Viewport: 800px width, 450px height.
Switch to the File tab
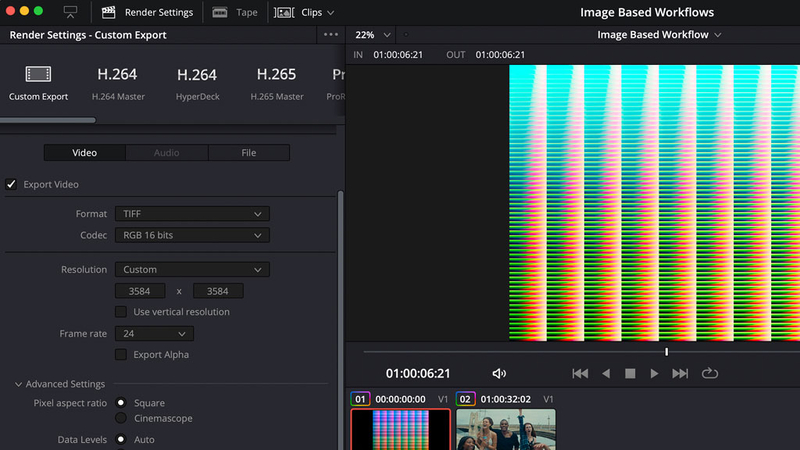click(x=249, y=153)
